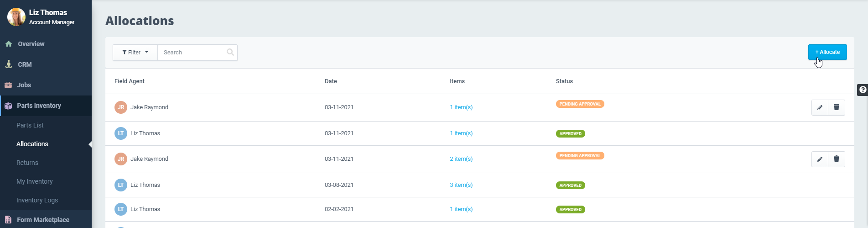Click the search magnifier icon

click(230, 52)
